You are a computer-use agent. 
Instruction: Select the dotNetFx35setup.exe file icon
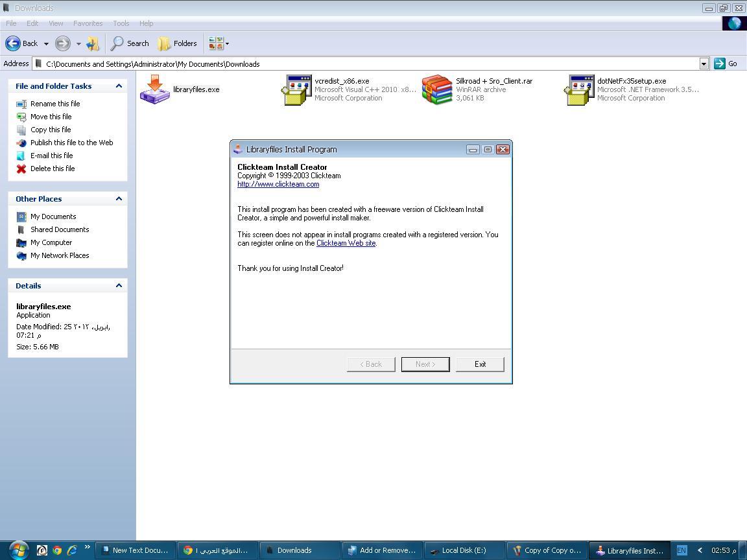click(x=579, y=89)
